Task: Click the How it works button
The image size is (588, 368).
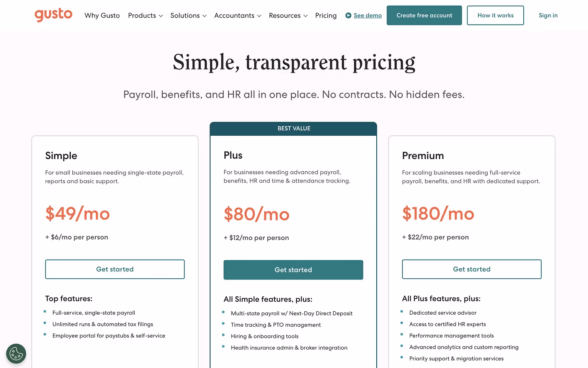Action: [495, 15]
